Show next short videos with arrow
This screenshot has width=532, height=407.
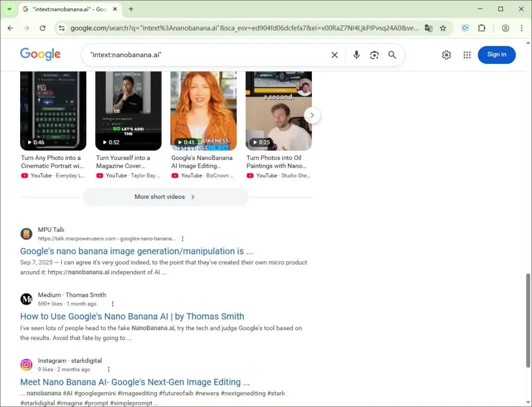(x=312, y=116)
